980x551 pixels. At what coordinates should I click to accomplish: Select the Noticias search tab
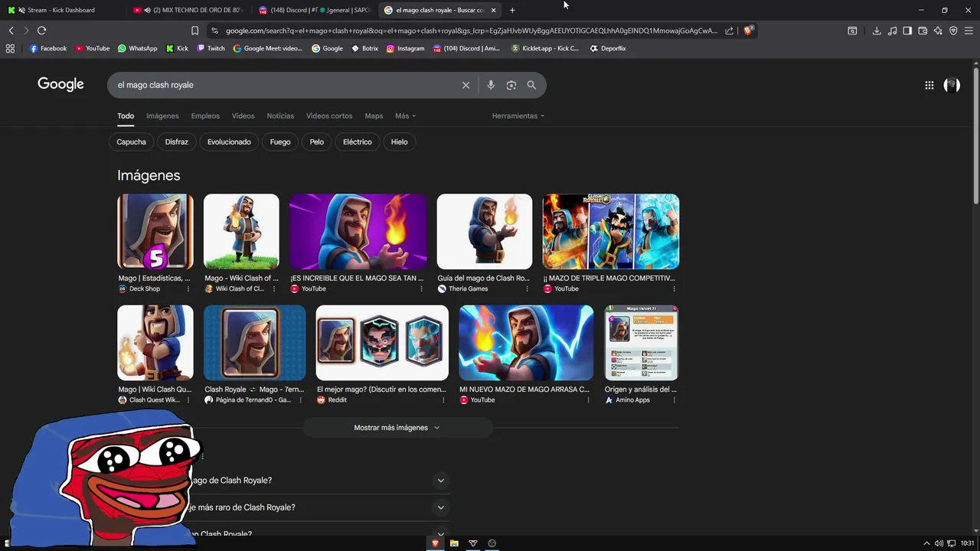[x=280, y=116]
